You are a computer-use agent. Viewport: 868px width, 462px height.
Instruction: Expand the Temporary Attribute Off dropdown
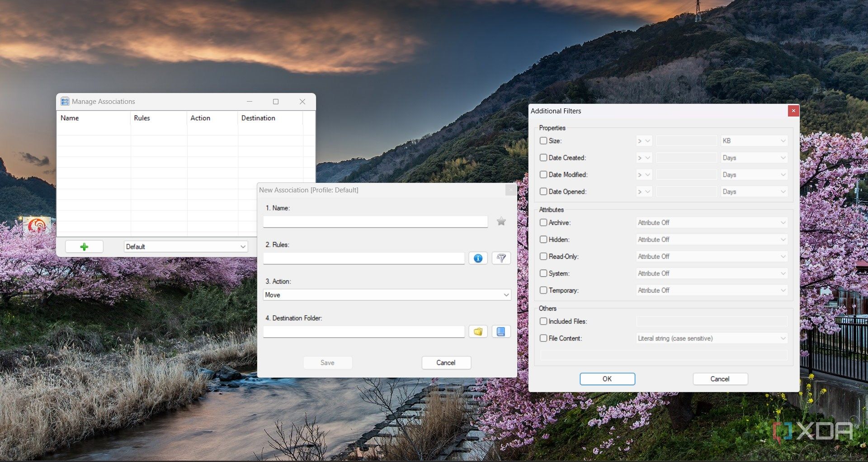(712, 290)
